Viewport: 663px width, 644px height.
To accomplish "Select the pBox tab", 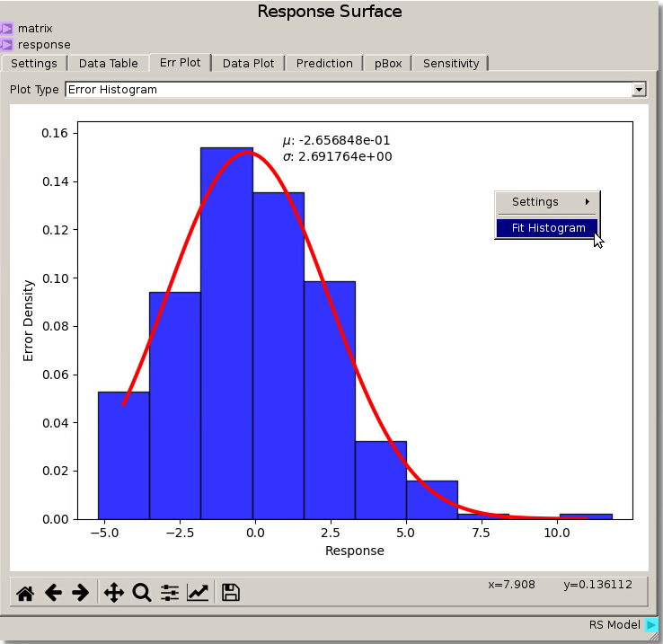I will coord(388,64).
